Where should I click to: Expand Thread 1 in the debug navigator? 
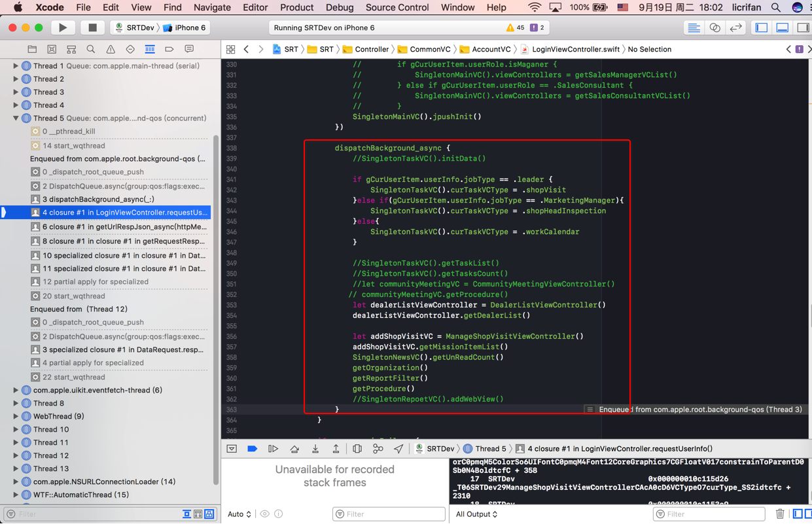(x=16, y=66)
